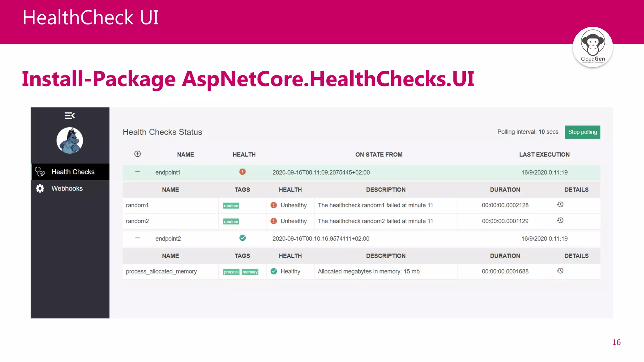Click the CloudGen monkey logo
Viewport: 644px width, 362px height.
coord(593,47)
